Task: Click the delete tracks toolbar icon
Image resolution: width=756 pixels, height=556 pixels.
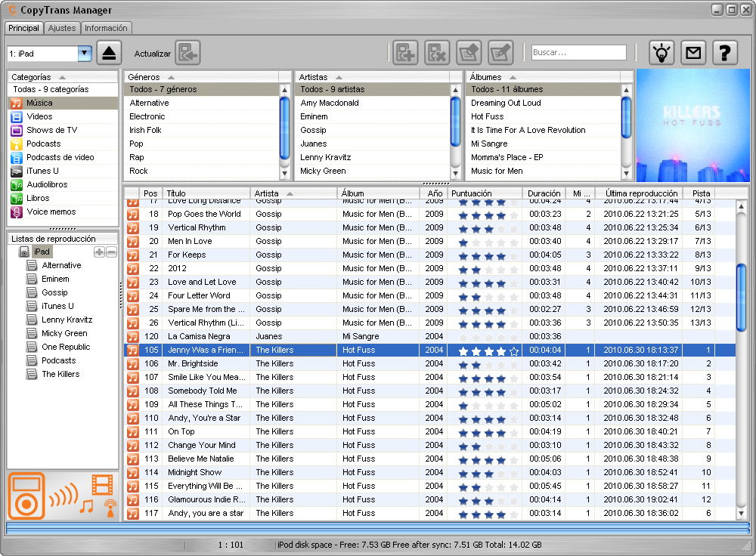Action: [437, 53]
